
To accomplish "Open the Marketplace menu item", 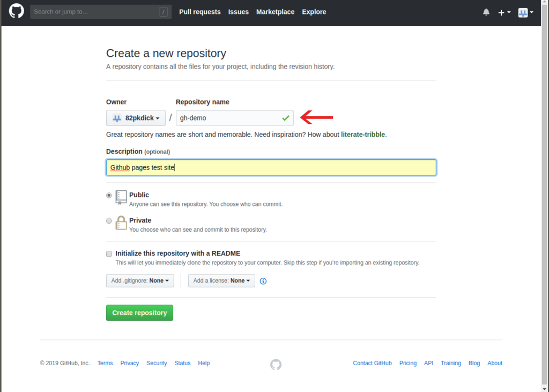I will pos(275,11).
